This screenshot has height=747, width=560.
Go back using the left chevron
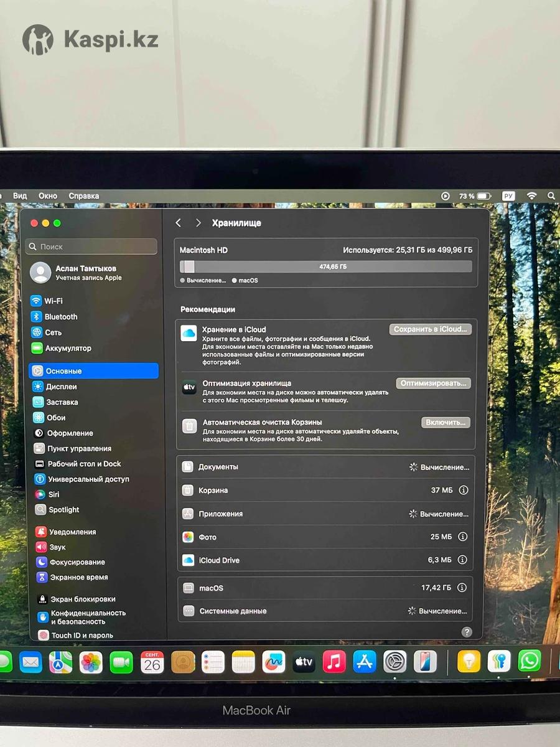coord(179,223)
